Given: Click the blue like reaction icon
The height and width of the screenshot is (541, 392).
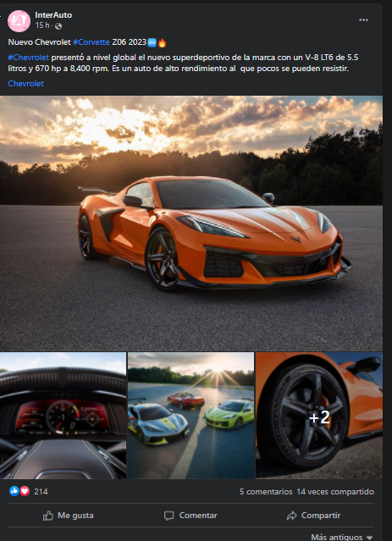Looking at the screenshot, I should coord(14,491).
